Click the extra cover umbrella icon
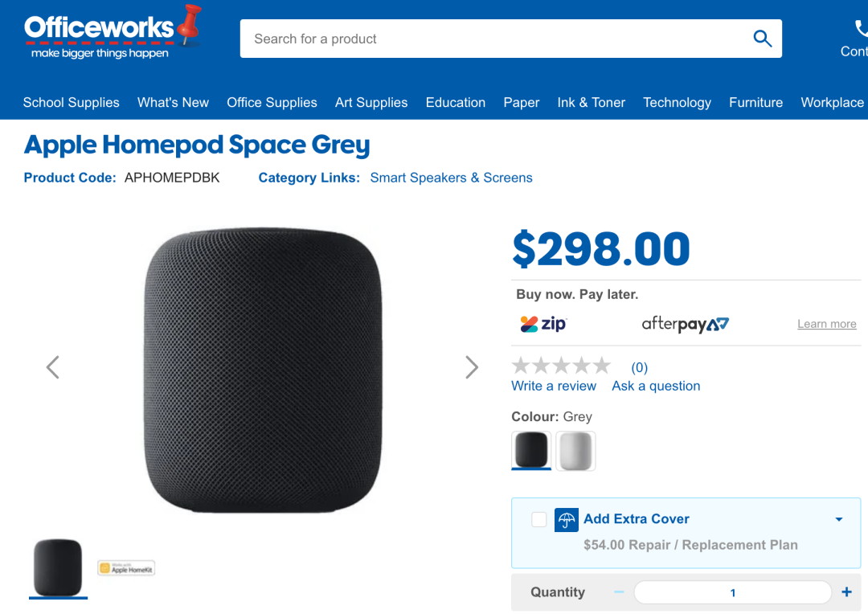This screenshot has width=868, height=614. pyautogui.click(x=567, y=520)
